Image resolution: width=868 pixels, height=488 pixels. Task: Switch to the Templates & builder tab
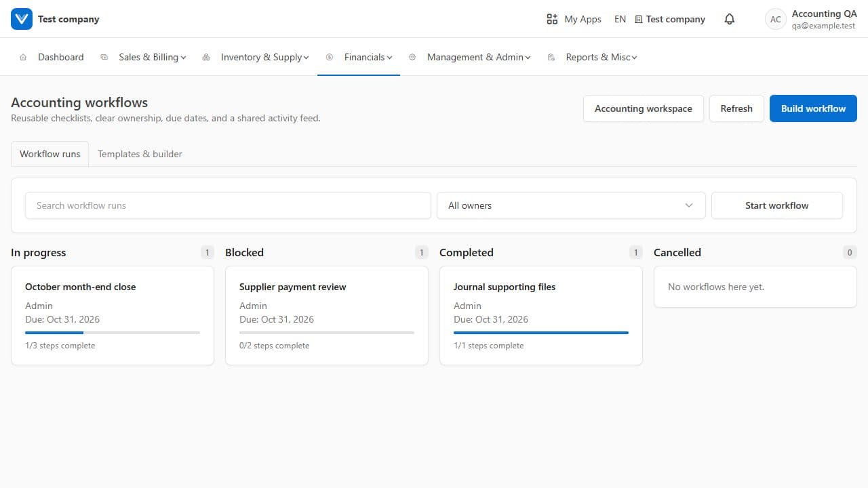point(140,154)
